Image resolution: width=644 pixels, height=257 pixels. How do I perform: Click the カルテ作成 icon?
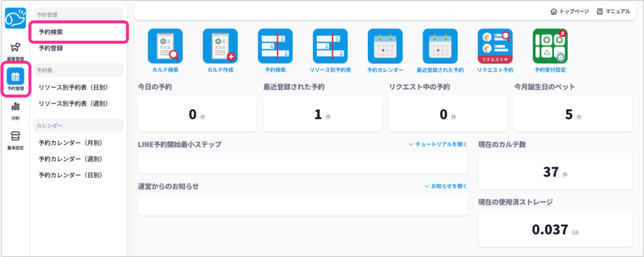coord(220,46)
